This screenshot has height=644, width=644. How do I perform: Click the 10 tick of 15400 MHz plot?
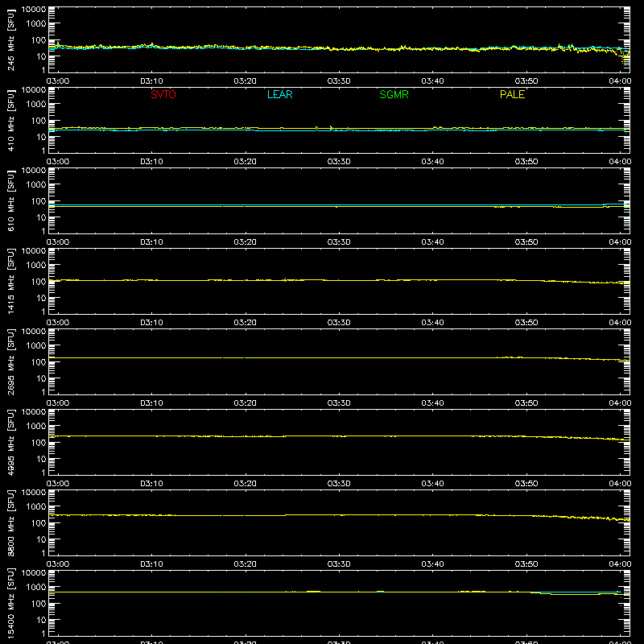[41, 620]
